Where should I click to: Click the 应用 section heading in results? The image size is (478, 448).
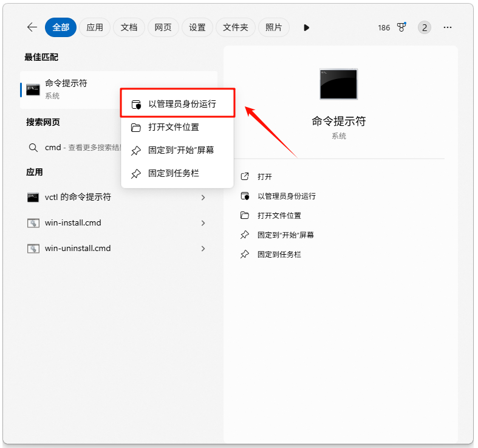pos(35,172)
